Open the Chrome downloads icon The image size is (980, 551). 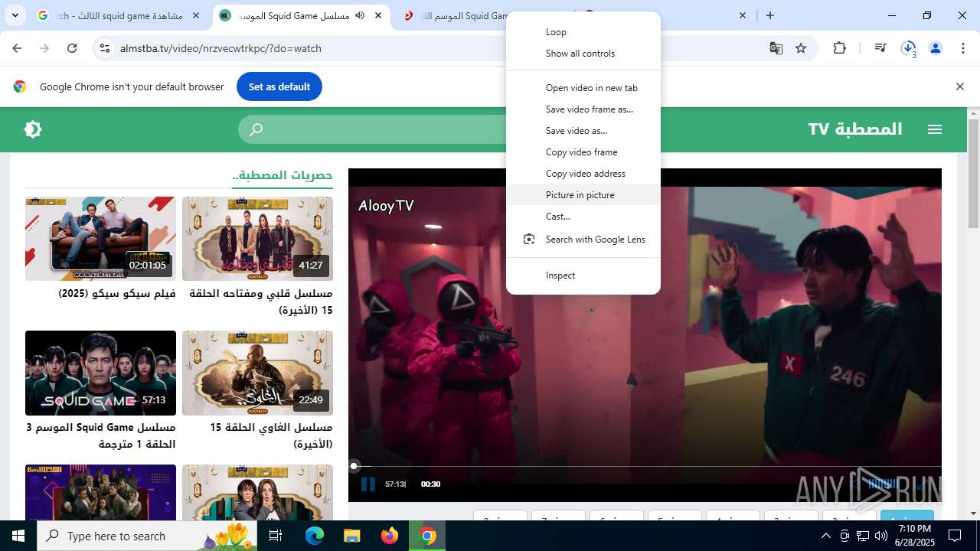(x=909, y=48)
